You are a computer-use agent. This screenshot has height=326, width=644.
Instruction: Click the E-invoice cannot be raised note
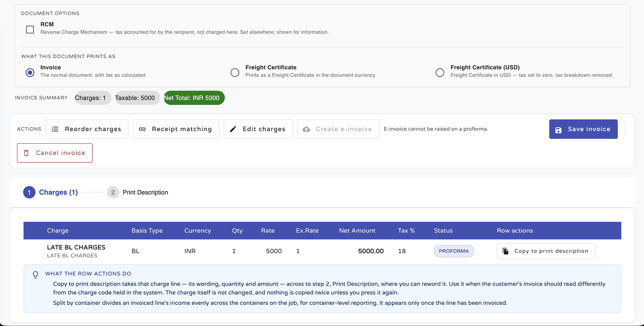[x=436, y=129]
